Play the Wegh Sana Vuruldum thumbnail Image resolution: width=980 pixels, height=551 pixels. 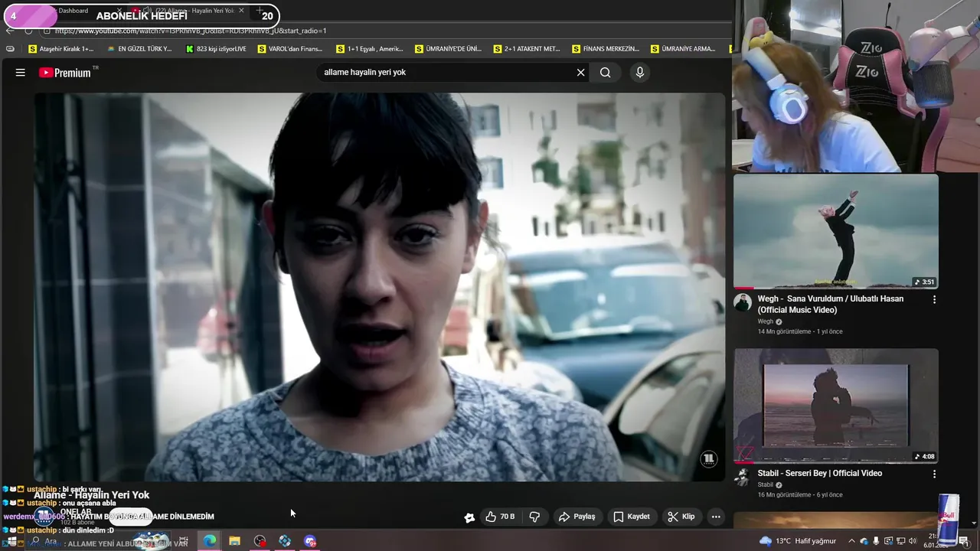pos(836,232)
